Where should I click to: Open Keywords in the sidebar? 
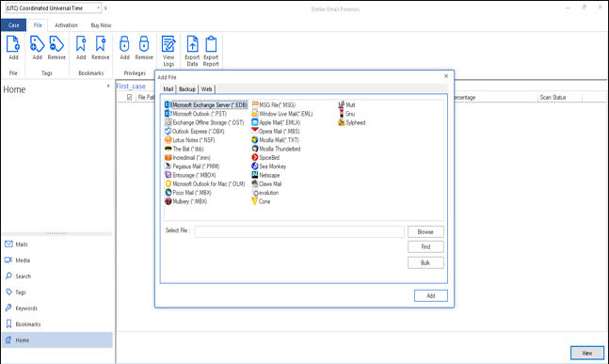coord(57,309)
